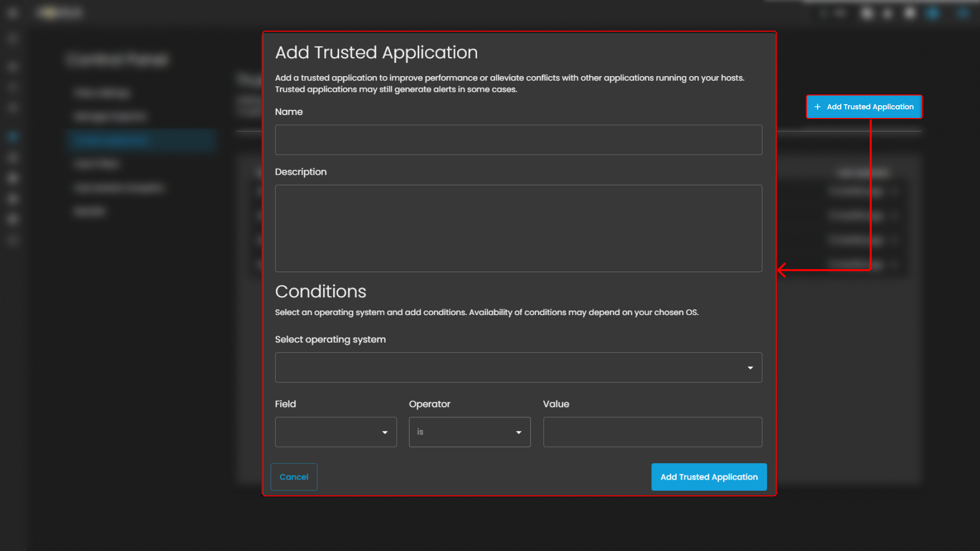Image resolution: width=980 pixels, height=551 pixels.
Task: Open the Operator dropdown showing "is"
Action: click(469, 432)
